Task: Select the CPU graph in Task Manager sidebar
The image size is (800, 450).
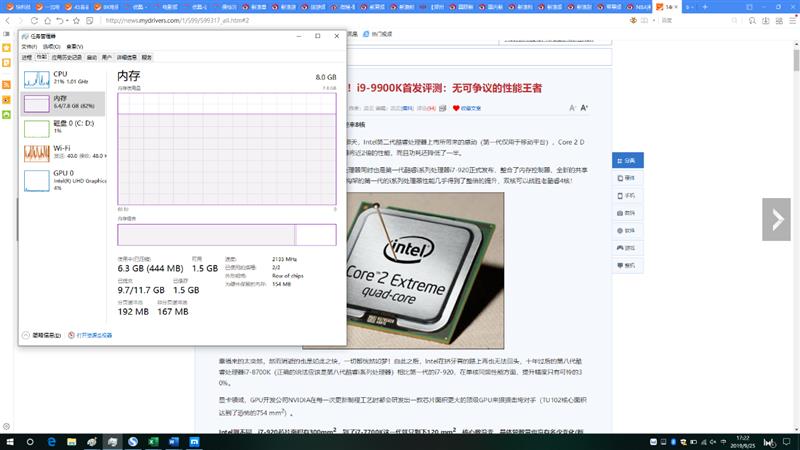Action: click(37, 79)
